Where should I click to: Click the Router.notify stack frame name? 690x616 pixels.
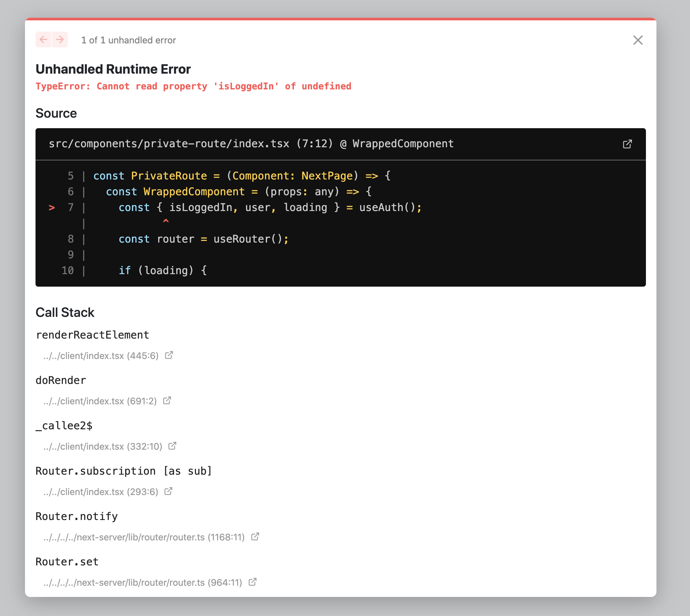coord(77,516)
